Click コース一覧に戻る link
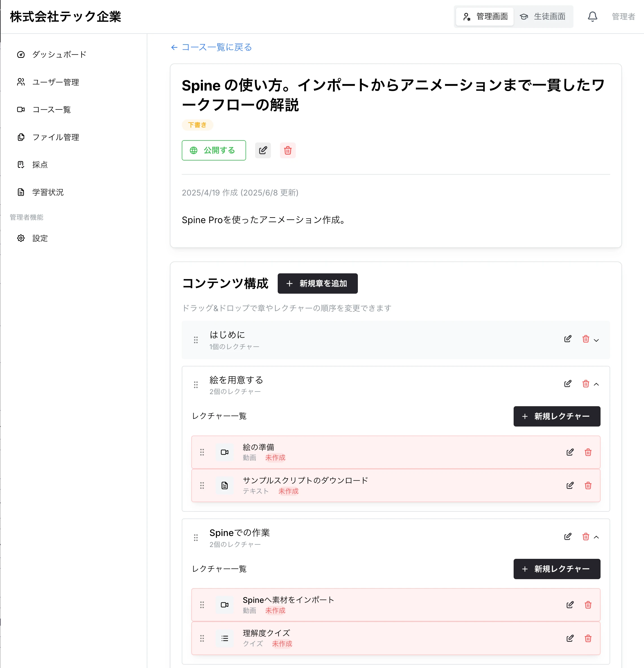Screen dimensions: 644x668 (211, 47)
